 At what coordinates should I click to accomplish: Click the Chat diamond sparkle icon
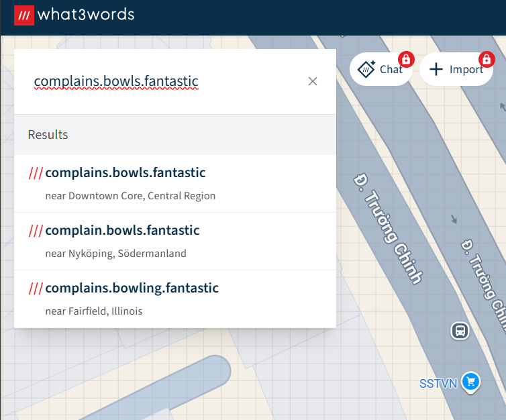[366, 69]
